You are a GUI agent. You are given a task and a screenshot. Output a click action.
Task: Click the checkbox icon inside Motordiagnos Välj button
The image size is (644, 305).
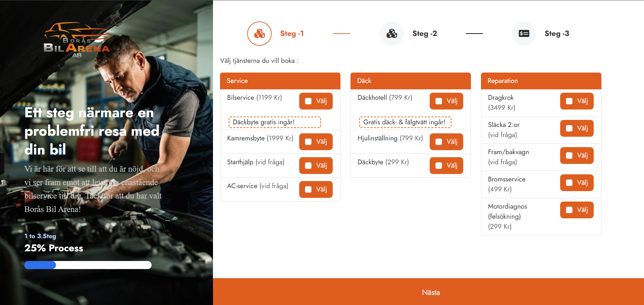click(569, 210)
